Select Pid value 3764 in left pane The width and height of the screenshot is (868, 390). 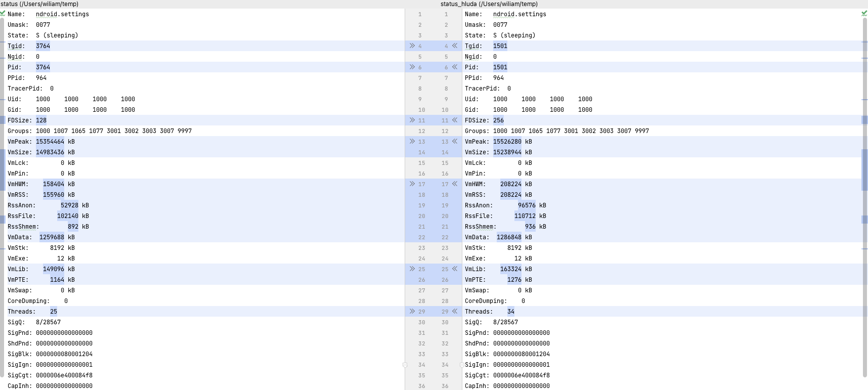(43, 67)
